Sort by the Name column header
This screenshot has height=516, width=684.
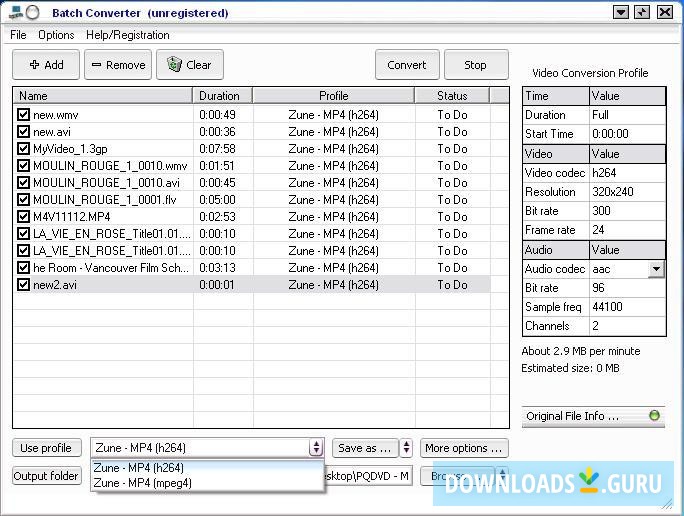103,96
